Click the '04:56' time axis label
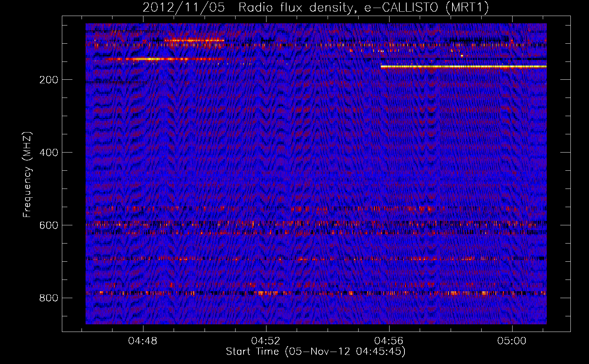 pyautogui.click(x=389, y=341)
